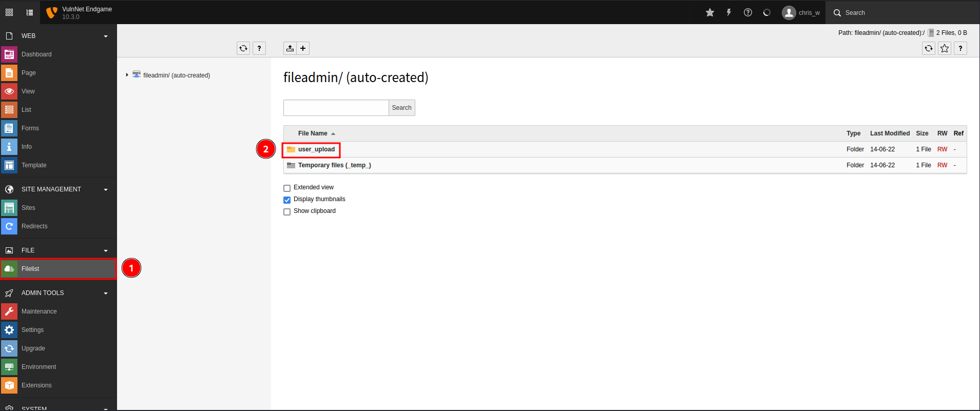
Task: Click the '2 Files, 0 B' path info
Action: (951, 33)
